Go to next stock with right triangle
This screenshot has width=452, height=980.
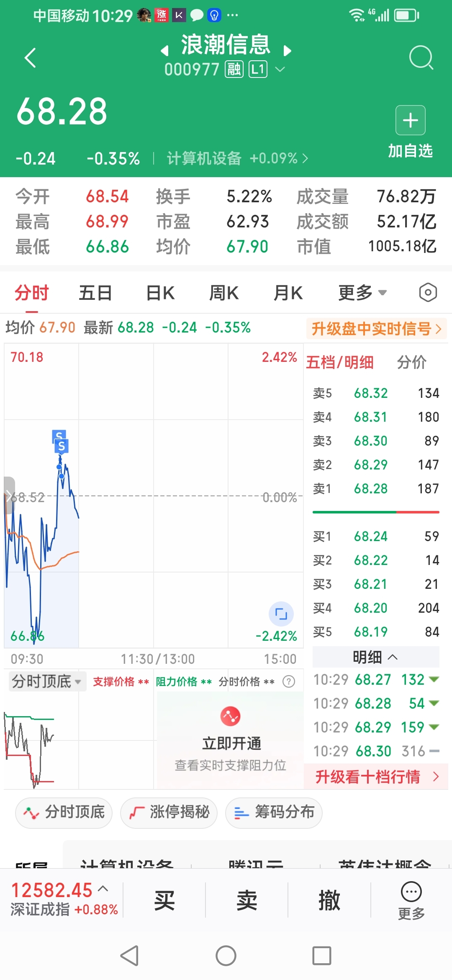287,51
